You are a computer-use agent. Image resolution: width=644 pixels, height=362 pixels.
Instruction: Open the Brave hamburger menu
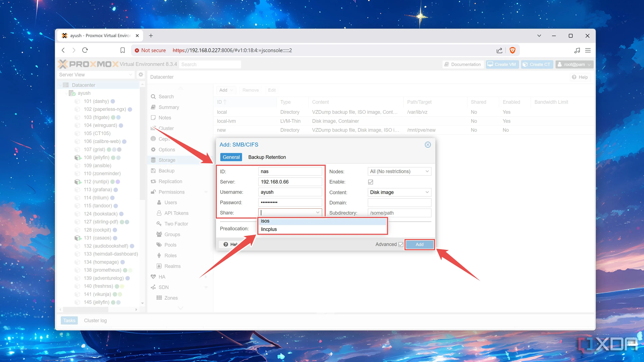tap(588, 50)
